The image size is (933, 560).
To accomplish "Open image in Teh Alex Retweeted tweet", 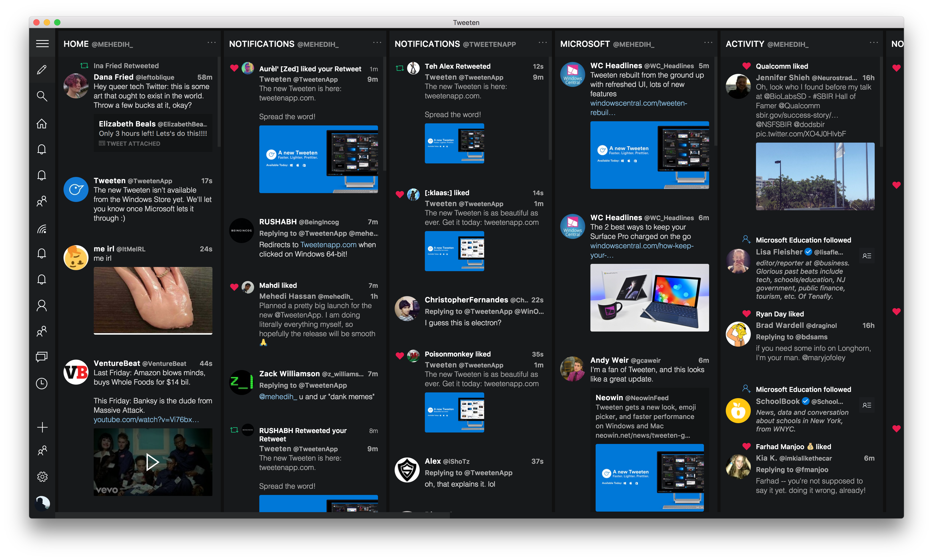I will point(455,143).
